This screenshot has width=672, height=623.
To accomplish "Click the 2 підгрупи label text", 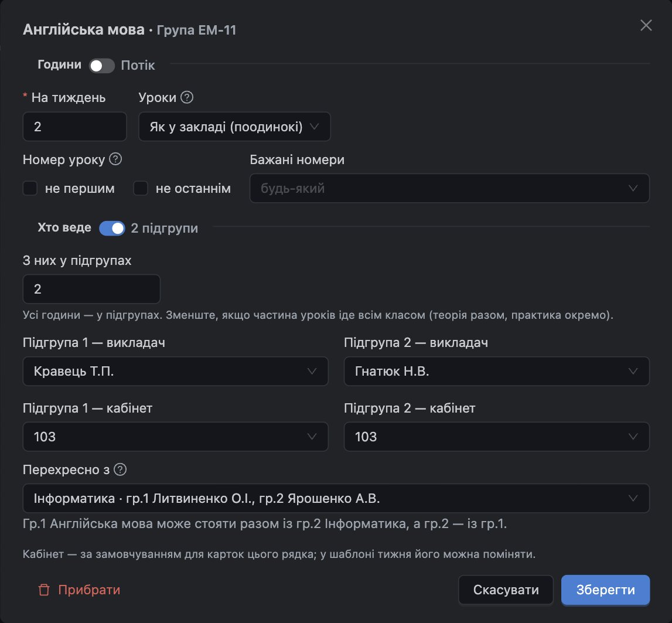I will coord(165,228).
